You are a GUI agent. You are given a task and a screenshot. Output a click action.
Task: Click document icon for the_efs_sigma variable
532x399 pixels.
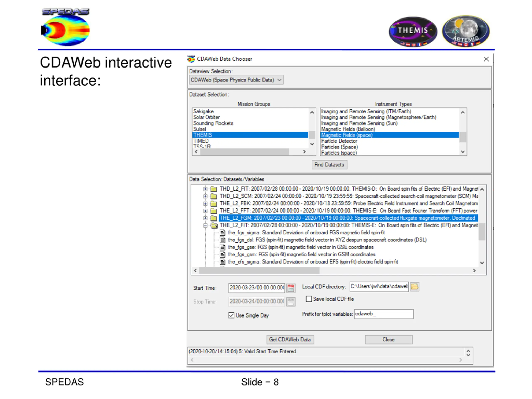[223, 262]
